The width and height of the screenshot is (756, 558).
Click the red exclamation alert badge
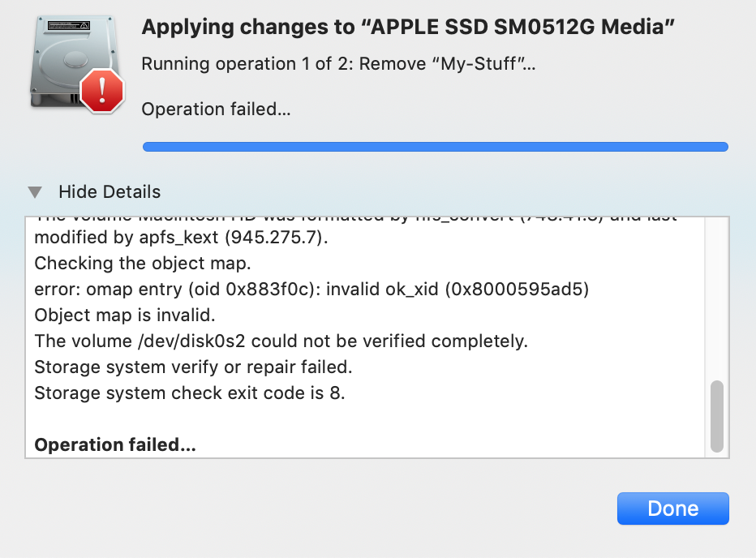pos(101,91)
